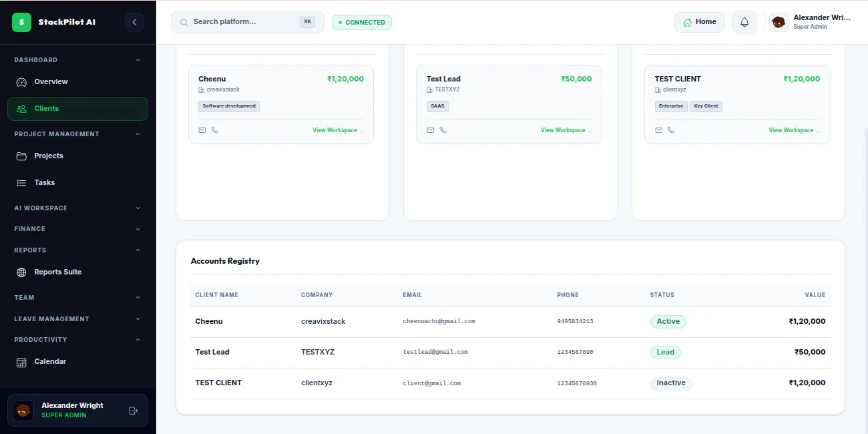Open the Calendar page
Screen dimensions: 868x434
coord(77,362)
